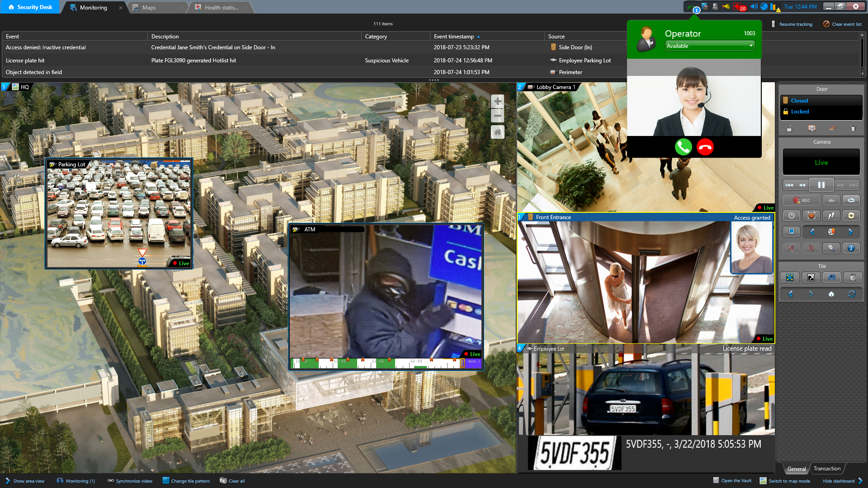Click the alarm notification tray icon showing 20
The height and width of the screenshot is (488, 868).
[x=738, y=7]
